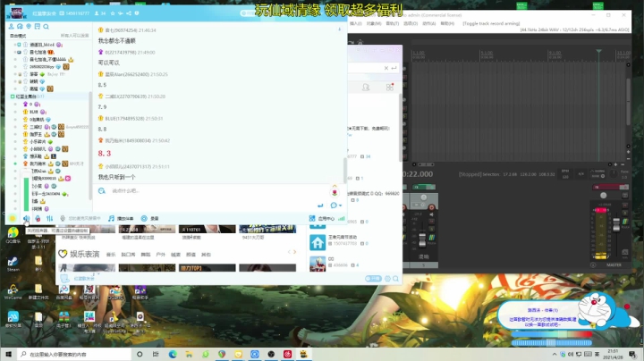
Task: Open OBS Studio from the taskbar
Action: point(271,354)
